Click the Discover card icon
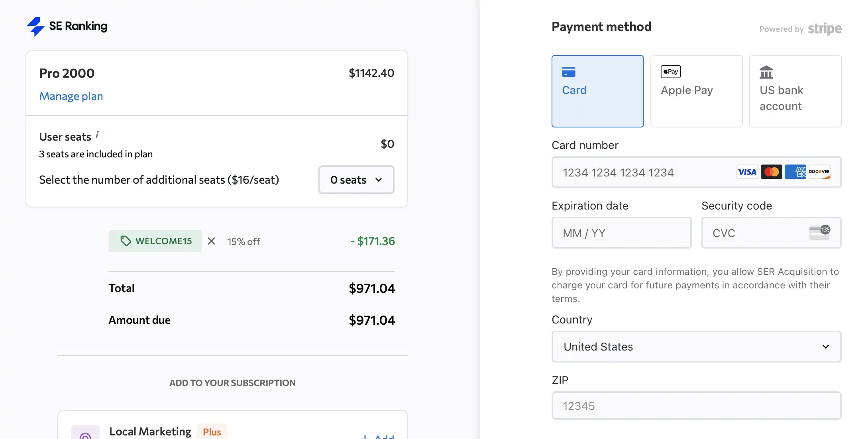Image resolution: width=868 pixels, height=439 pixels. tap(819, 172)
